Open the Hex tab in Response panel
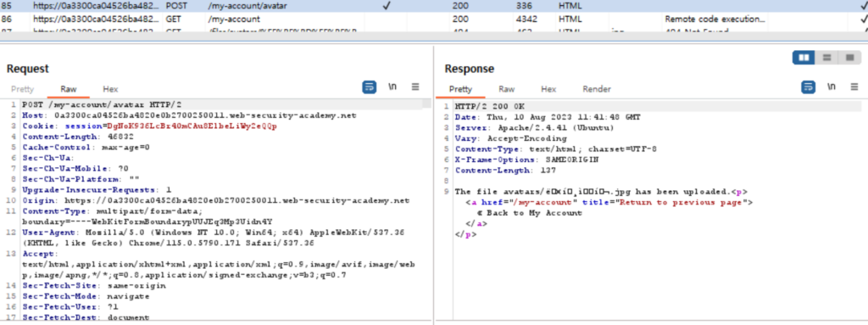868x325 pixels. [x=548, y=89]
